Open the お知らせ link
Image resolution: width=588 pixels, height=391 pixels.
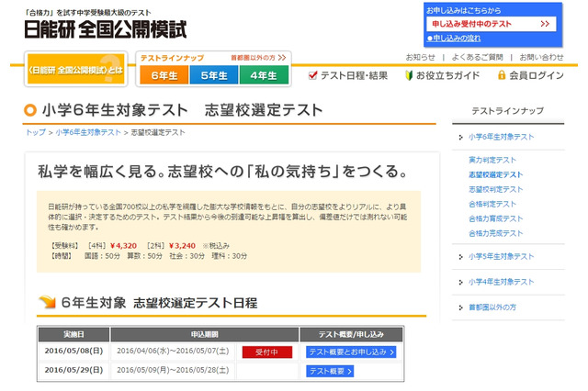(x=421, y=57)
